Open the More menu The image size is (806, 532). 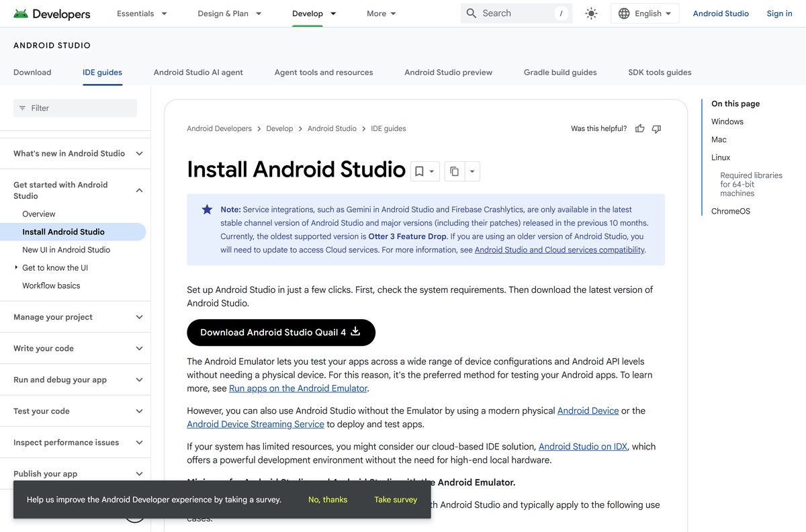coord(382,13)
